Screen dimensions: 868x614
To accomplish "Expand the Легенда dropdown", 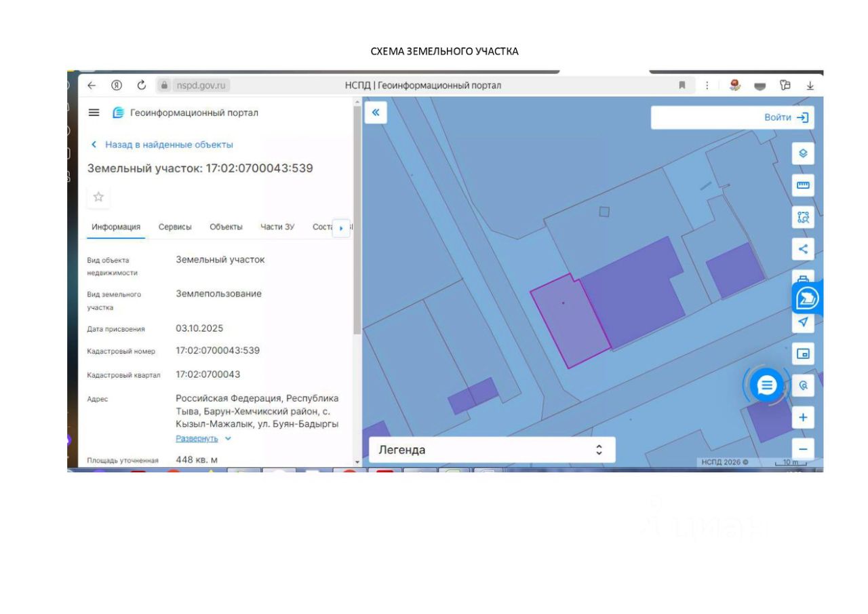I will click(492, 450).
